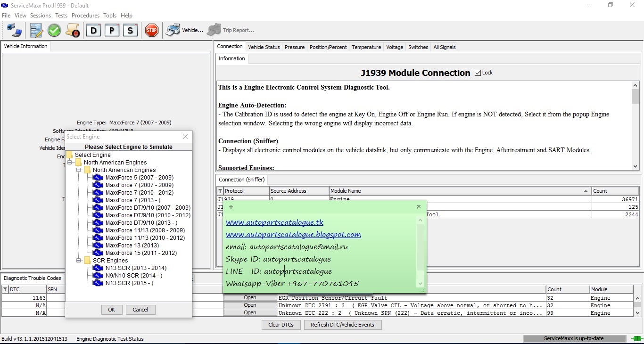Collapse the nested North American Engines folder
The width and height of the screenshot is (644, 344).
[79, 170]
